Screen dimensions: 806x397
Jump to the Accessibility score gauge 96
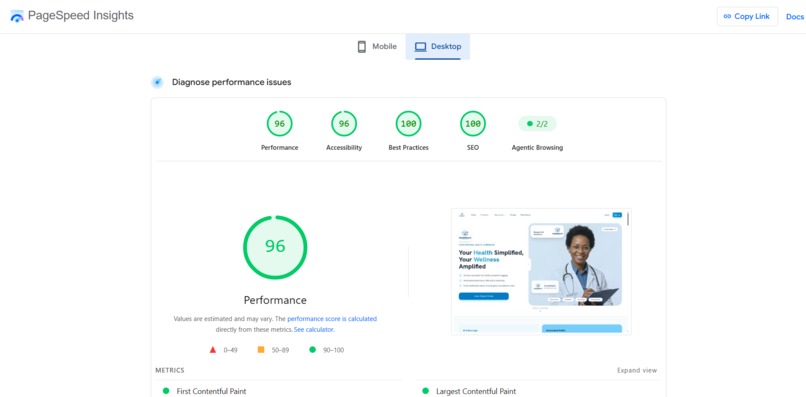pyautogui.click(x=344, y=124)
